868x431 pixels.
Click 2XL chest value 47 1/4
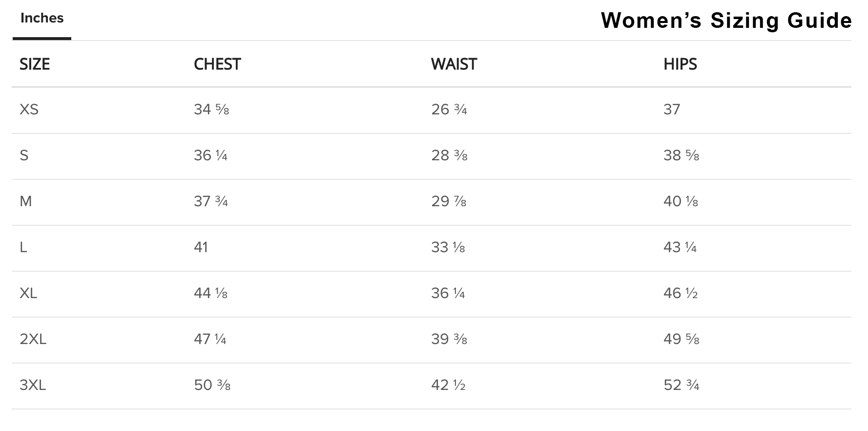[x=210, y=339]
